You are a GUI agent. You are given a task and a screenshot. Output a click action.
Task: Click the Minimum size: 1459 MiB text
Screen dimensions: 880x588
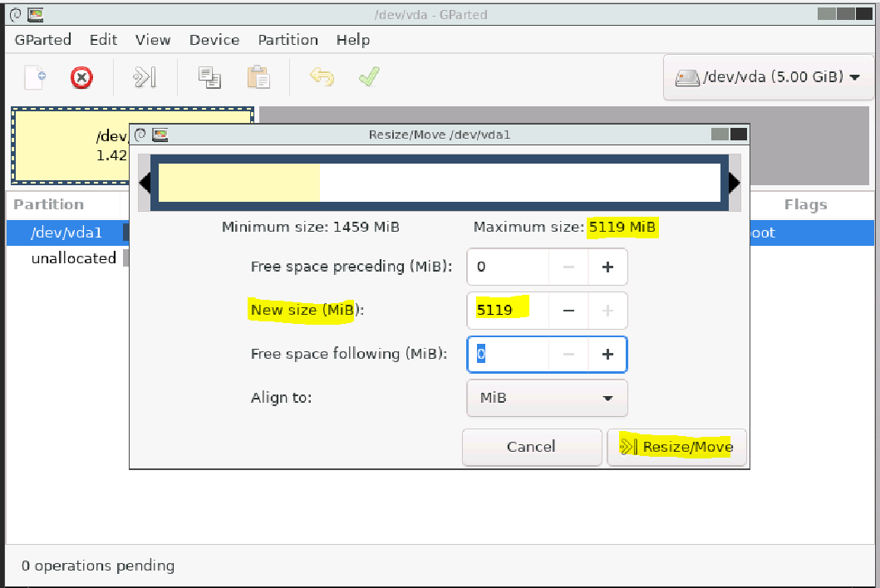point(310,227)
